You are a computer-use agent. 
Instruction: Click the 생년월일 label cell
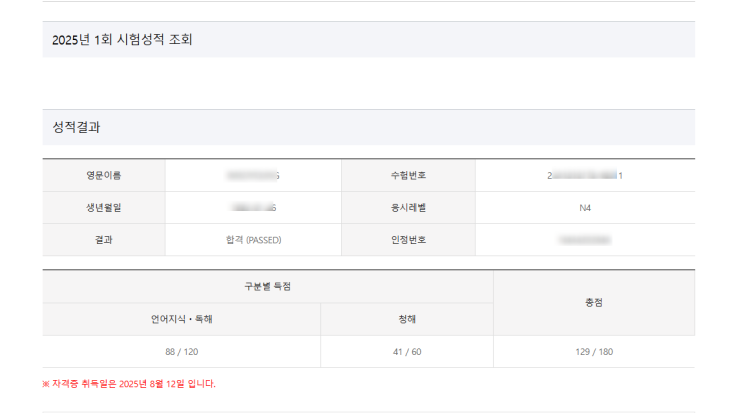tap(103, 208)
